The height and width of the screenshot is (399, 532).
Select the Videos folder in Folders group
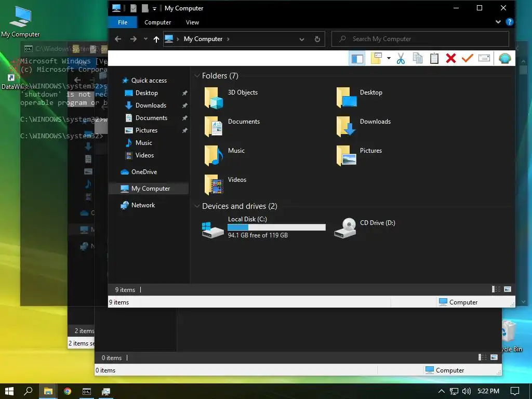[225, 185]
